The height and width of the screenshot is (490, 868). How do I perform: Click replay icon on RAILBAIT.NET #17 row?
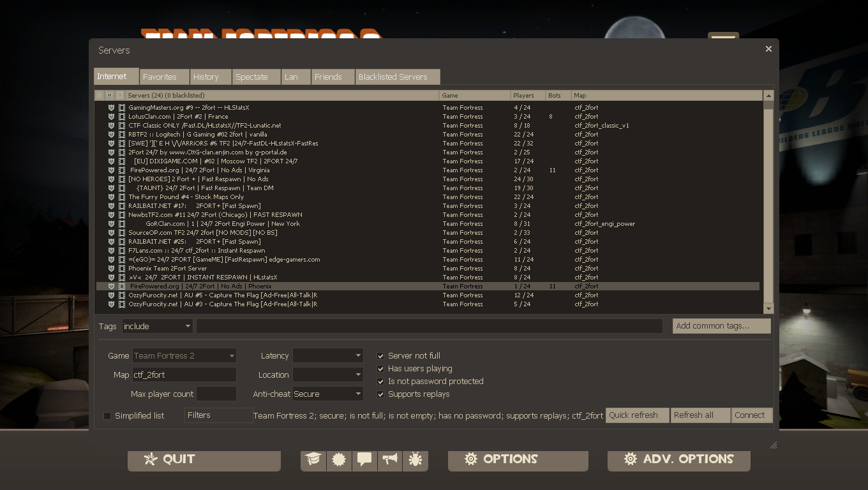tap(121, 206)
